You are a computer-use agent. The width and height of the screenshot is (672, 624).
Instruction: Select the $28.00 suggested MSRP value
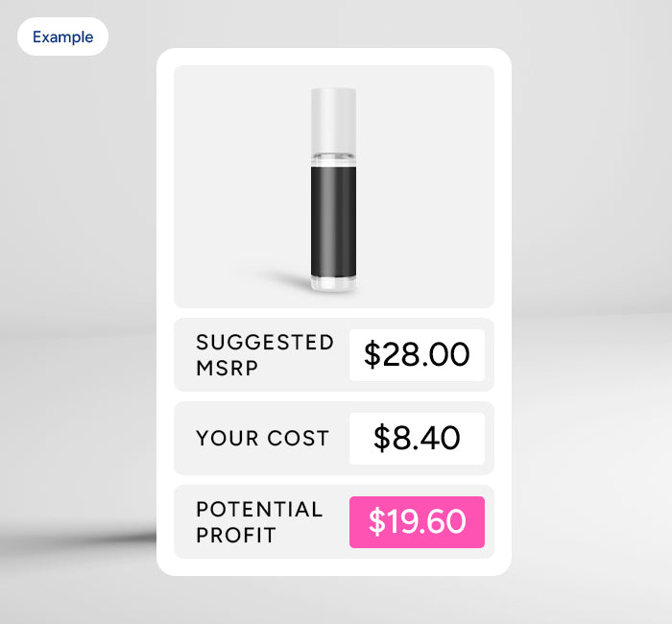tap(417, 355)
